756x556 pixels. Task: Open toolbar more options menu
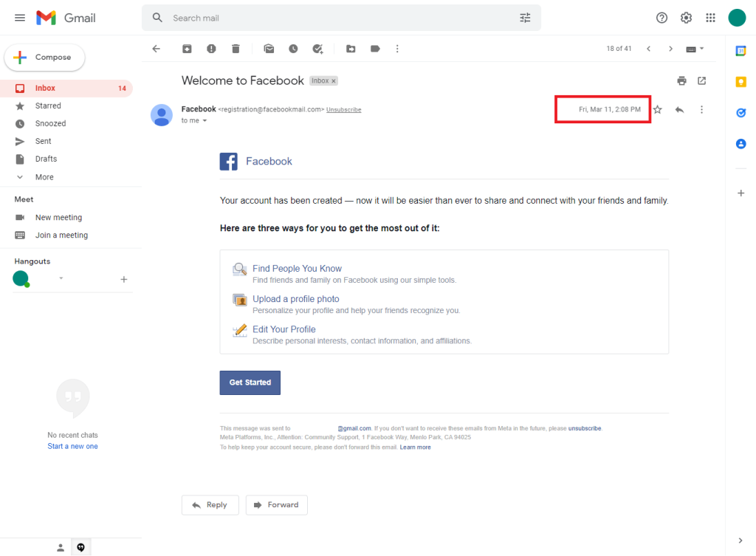[397, 49]
